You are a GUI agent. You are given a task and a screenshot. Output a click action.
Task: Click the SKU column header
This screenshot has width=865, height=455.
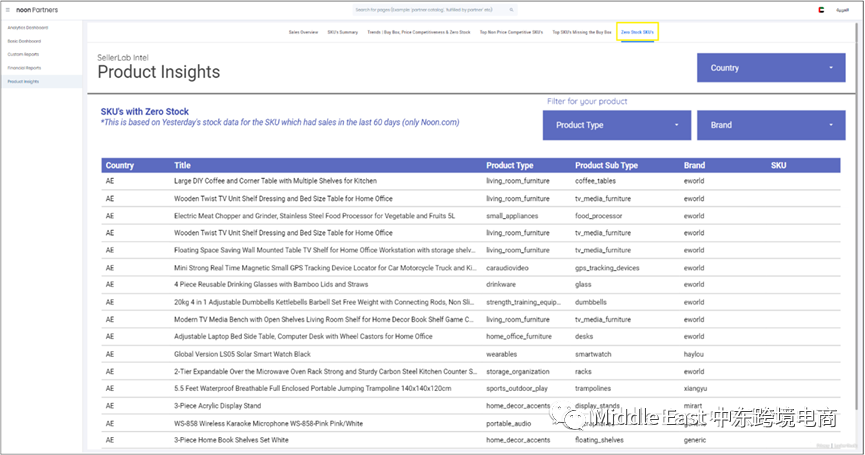pyautogui.click(x=778, y=165)
